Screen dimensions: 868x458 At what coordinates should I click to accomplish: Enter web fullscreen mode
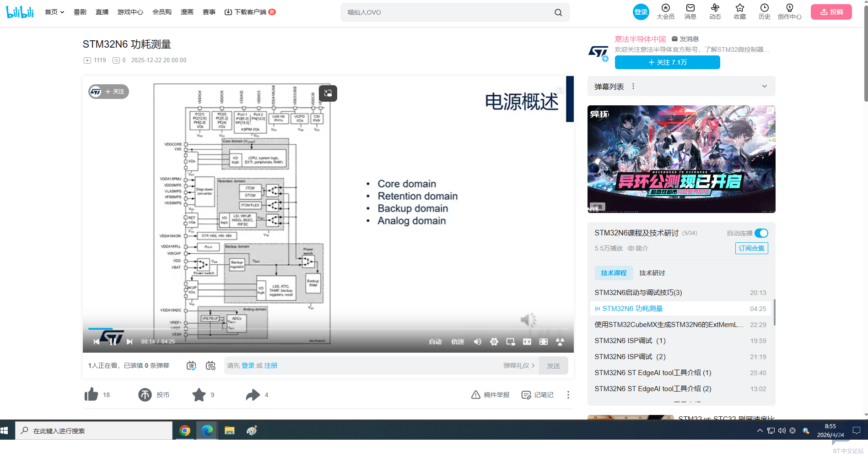[544, 342]
